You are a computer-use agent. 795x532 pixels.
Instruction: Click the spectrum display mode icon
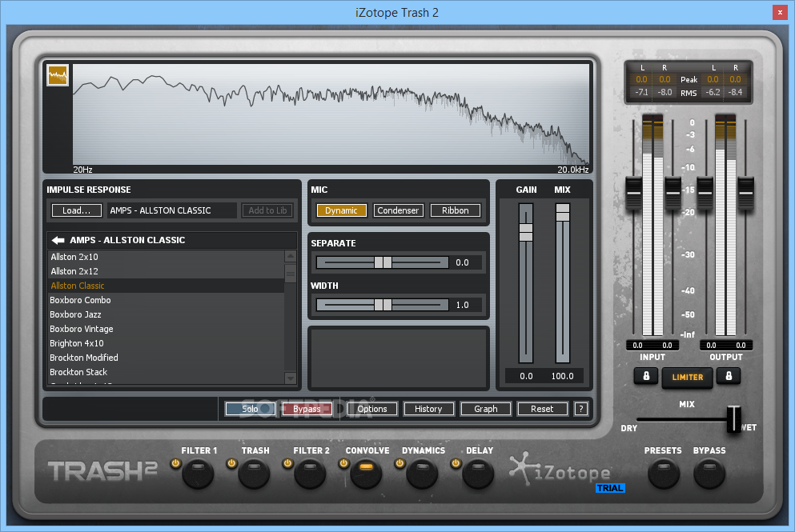pos(58,75)
